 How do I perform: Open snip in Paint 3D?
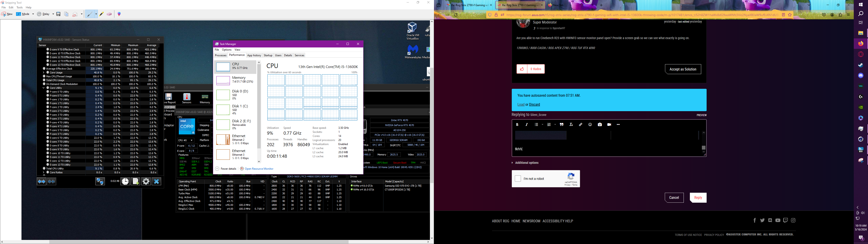coord(119,14)
